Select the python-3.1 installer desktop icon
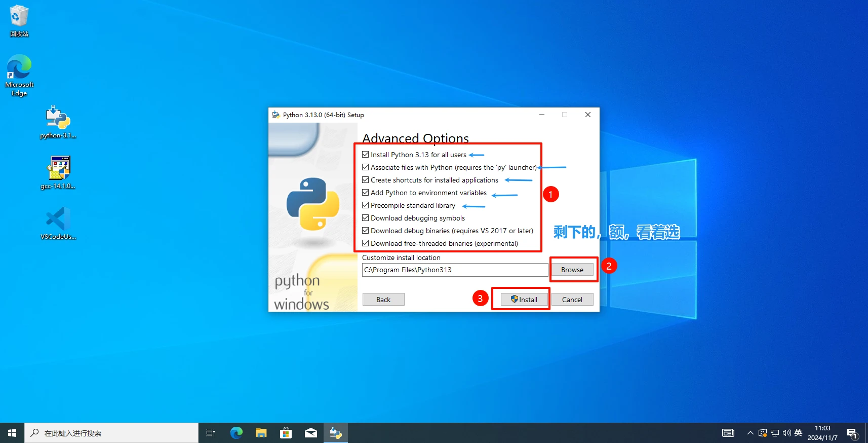The image size is (868, 443). coord(58,122)
